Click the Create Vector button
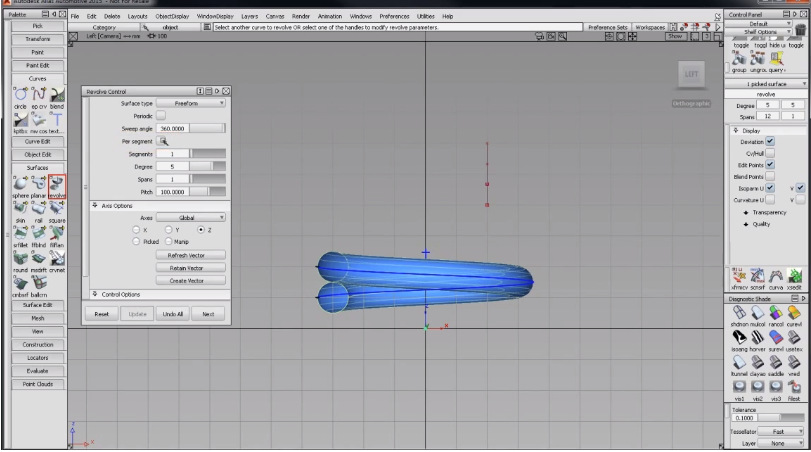 191,280
